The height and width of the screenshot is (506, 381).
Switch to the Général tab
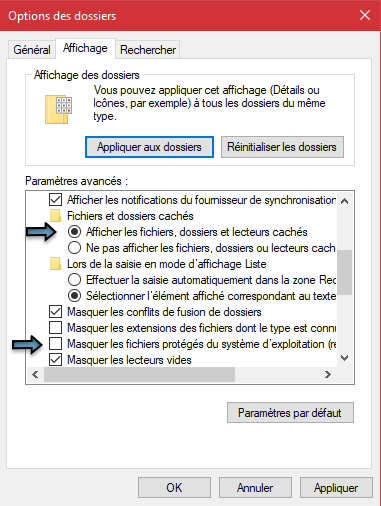[32, 50]
